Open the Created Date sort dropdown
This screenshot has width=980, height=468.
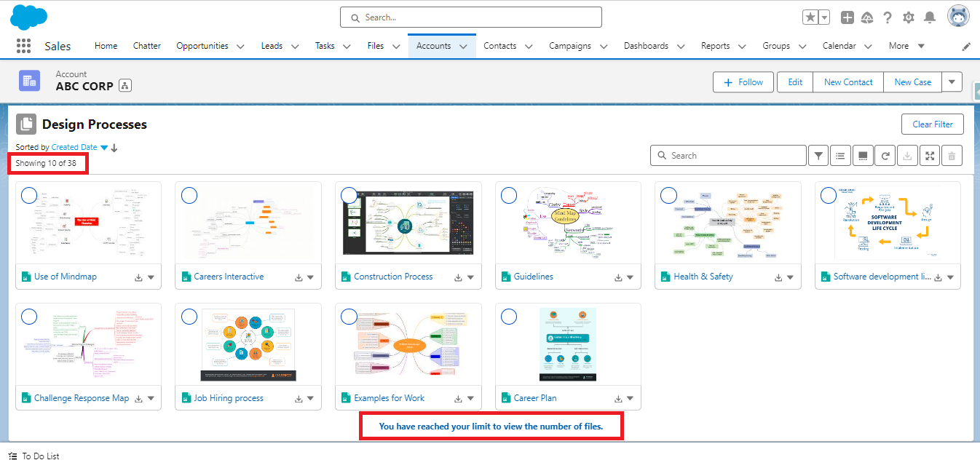click(x=104, y=148)
